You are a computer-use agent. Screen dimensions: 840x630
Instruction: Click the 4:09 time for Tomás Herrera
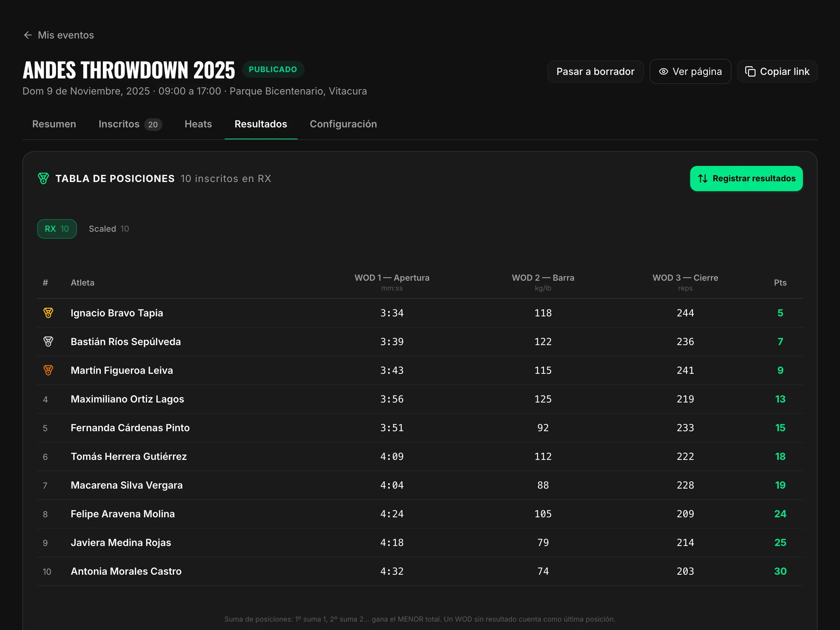tap(392, 456)
